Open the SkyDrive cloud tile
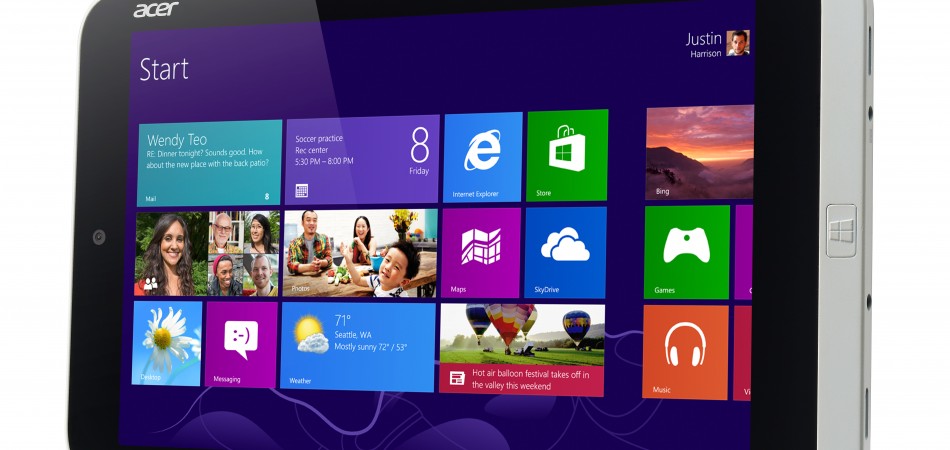 point(565,252)
